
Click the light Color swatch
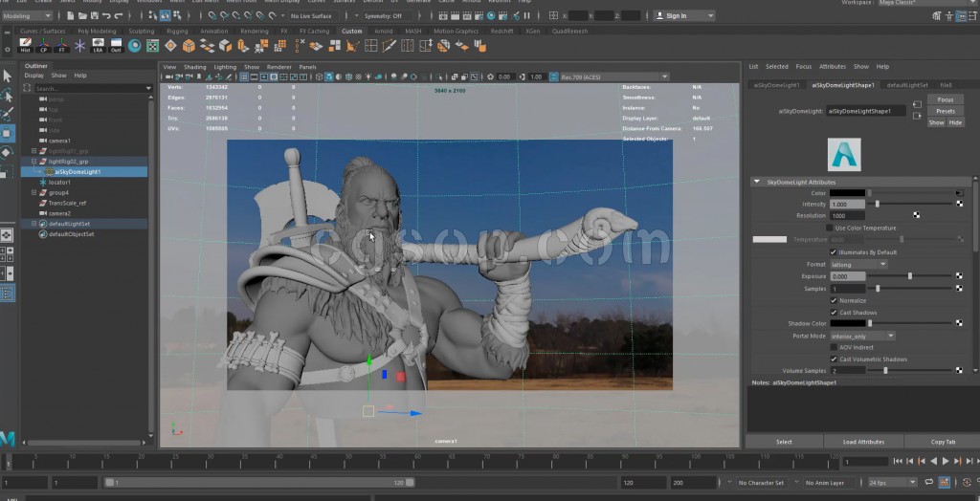tap(847, 193)
